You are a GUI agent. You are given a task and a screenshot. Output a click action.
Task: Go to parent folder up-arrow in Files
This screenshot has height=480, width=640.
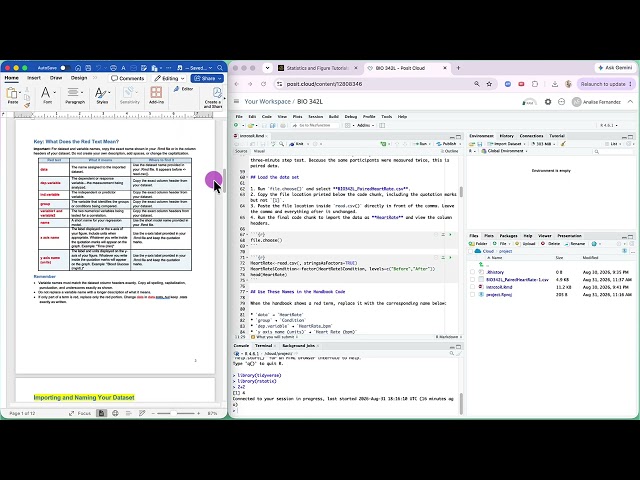pyautogui.click(x=482, y=264)
